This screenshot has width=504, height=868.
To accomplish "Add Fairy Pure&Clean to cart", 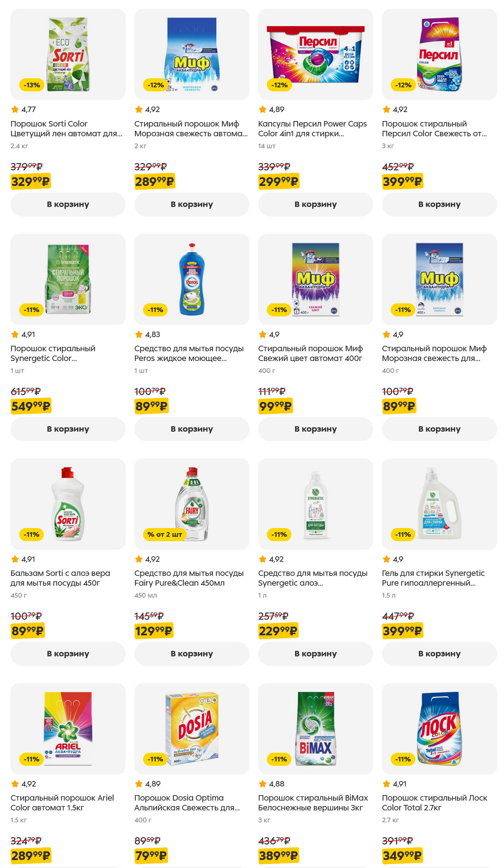I will [192, 654].
